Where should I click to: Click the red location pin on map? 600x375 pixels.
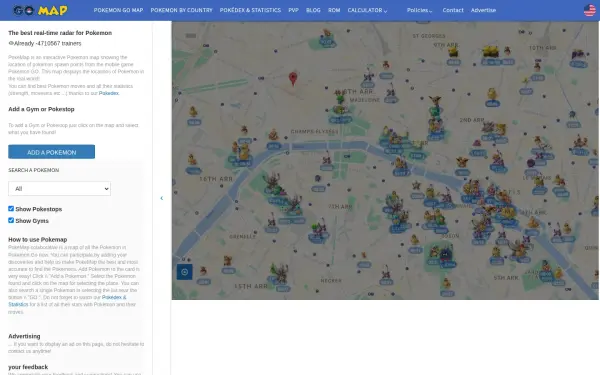(293, 79)
